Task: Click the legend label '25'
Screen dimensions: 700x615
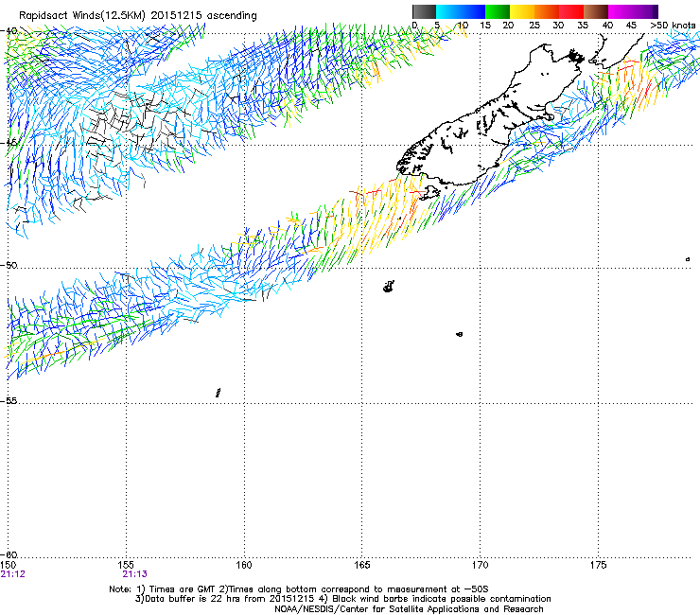Action: 534,26
